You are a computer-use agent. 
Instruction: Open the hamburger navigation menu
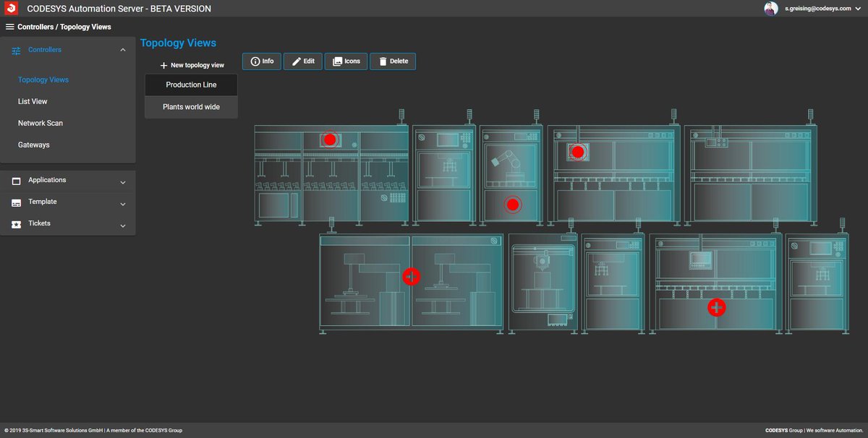(x=9, y=27)
